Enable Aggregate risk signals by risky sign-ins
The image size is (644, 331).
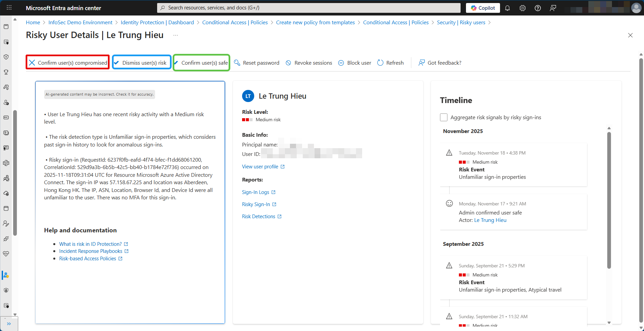pyautogui.click(x=444, y=118)
